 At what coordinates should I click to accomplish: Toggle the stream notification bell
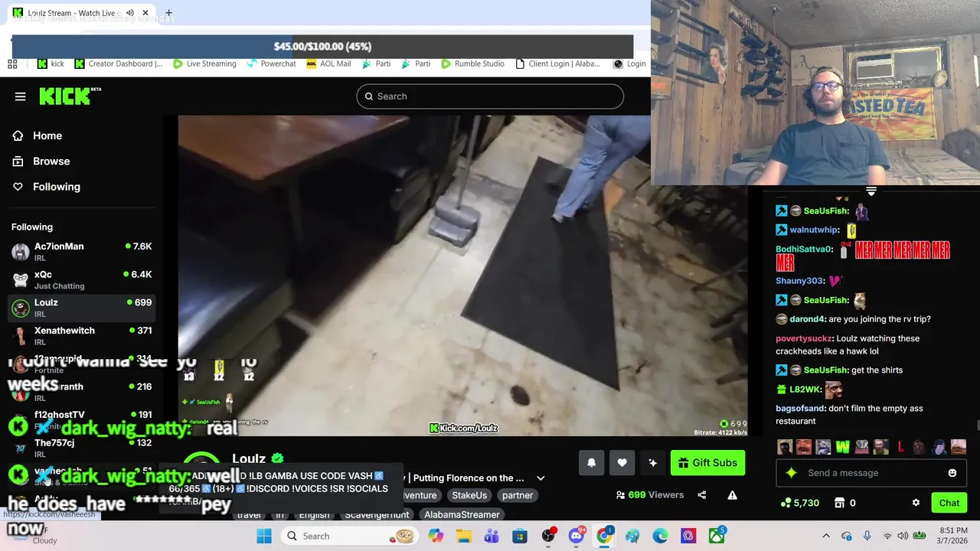point(591,462)
